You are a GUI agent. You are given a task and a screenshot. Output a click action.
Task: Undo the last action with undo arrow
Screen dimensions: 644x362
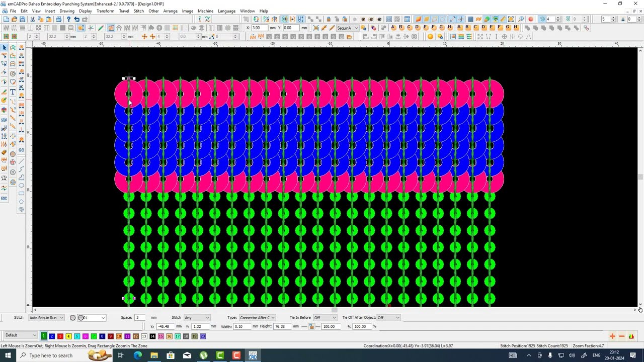76,19
